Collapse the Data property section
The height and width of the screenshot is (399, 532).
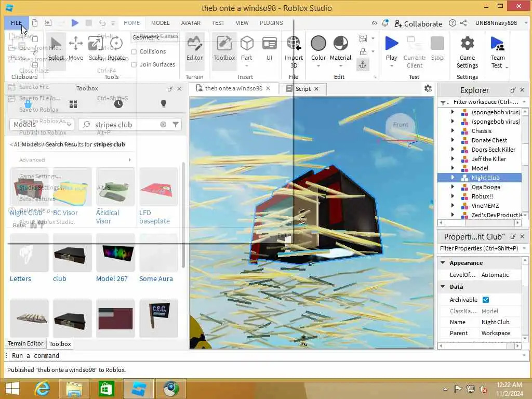[443, 287]
